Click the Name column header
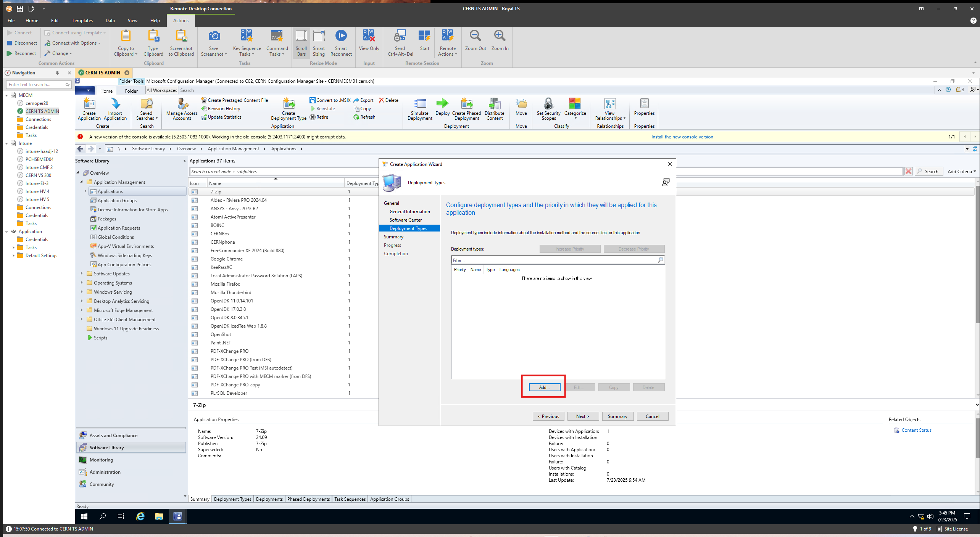 276,183
